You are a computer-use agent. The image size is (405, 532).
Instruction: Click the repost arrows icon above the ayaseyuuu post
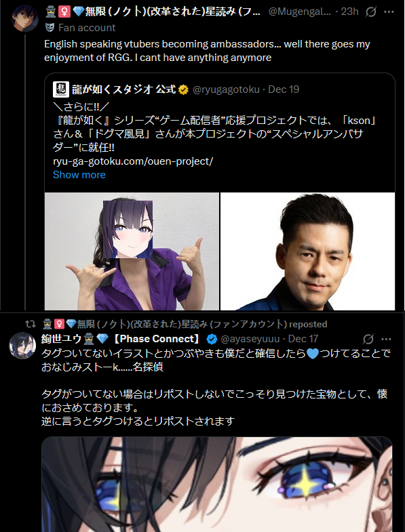coord(31,324)
